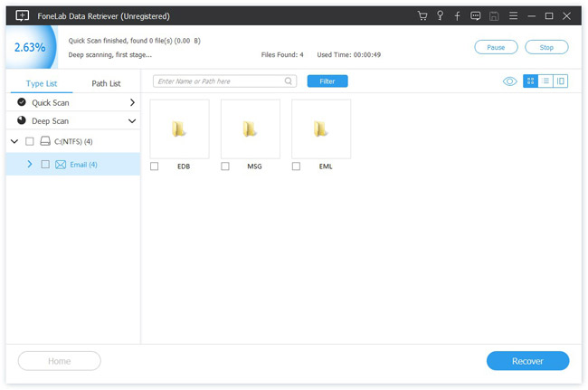The height and width of the screenshot is (390, 588).
Task: Switch to the Type List tab
Action: tap(42, 83)
